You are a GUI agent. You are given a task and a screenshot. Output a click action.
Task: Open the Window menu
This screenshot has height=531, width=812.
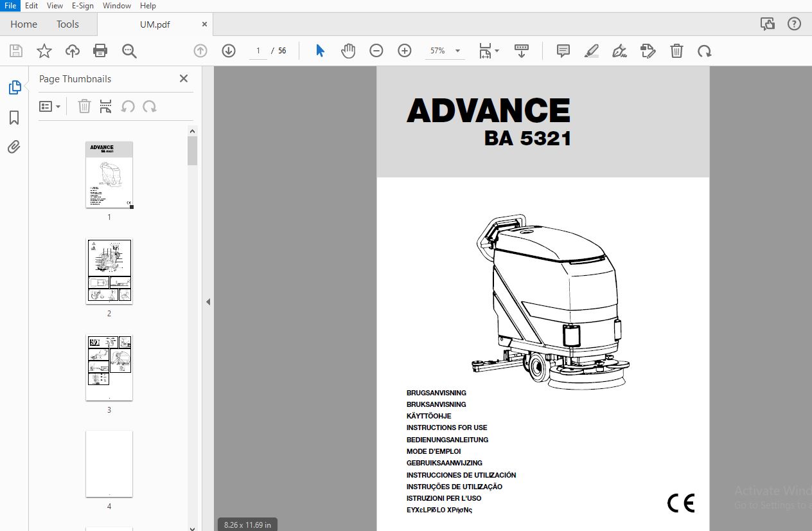(117, 5)
